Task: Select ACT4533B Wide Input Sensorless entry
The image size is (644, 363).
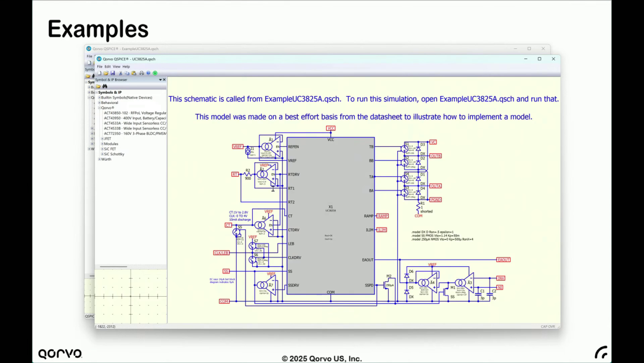Action: pos(135,128)
